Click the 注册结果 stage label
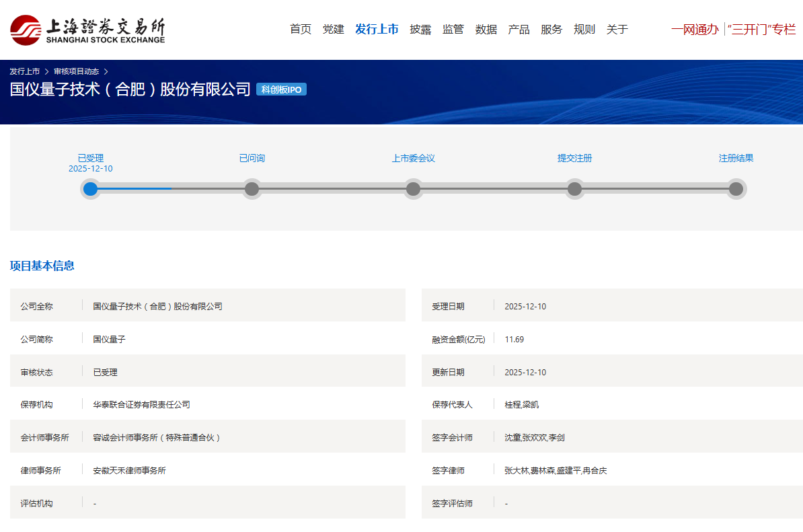The height and width of the screenshot is (532, 803). pyautogui.click(x=736, y=158)
